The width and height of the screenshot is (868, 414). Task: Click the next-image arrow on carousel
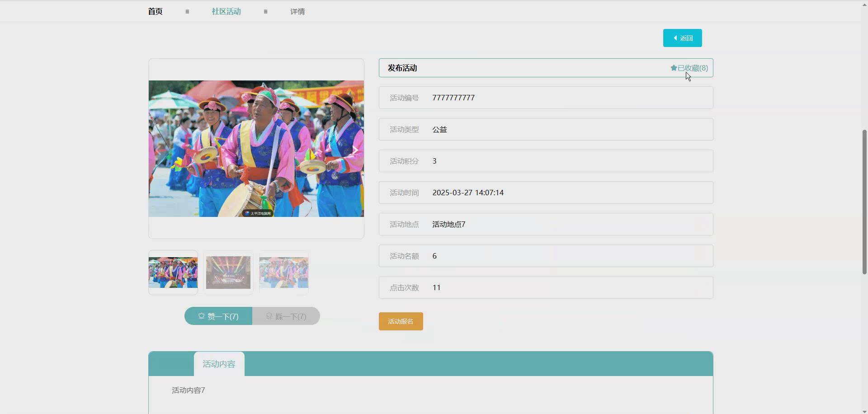(x=355, y=150)
